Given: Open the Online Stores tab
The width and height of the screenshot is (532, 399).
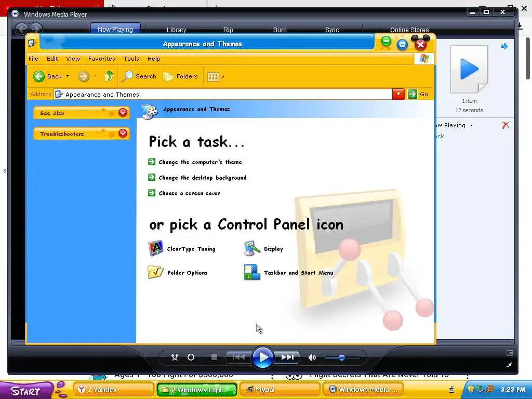Looking at the screenshot, I should click(x=409, y=30).
